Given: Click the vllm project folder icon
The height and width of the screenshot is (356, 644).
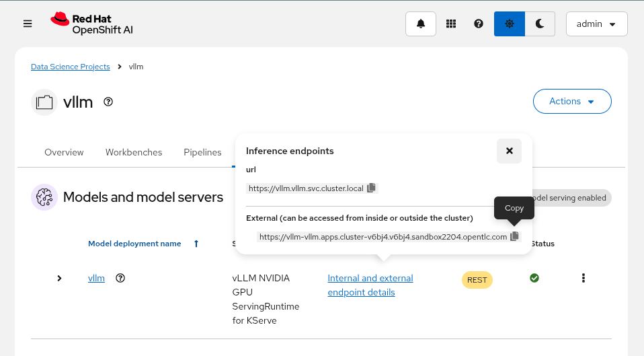Looking at the screenshot, I should pyautogui.click(x=44, y=102).
